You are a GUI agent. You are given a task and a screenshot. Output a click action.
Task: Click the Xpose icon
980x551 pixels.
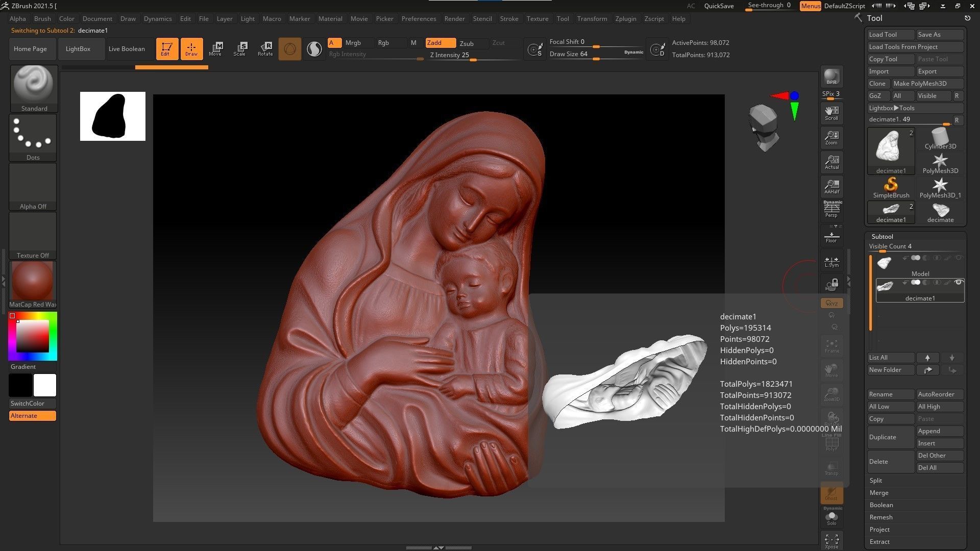[x=831, y=541]
